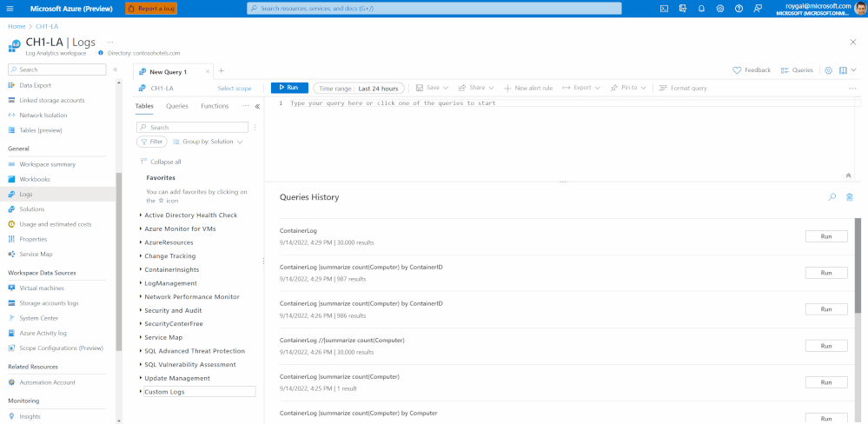The image size is (868, 424).
Task: Open the header feedback icon
Action: point(758,9)
